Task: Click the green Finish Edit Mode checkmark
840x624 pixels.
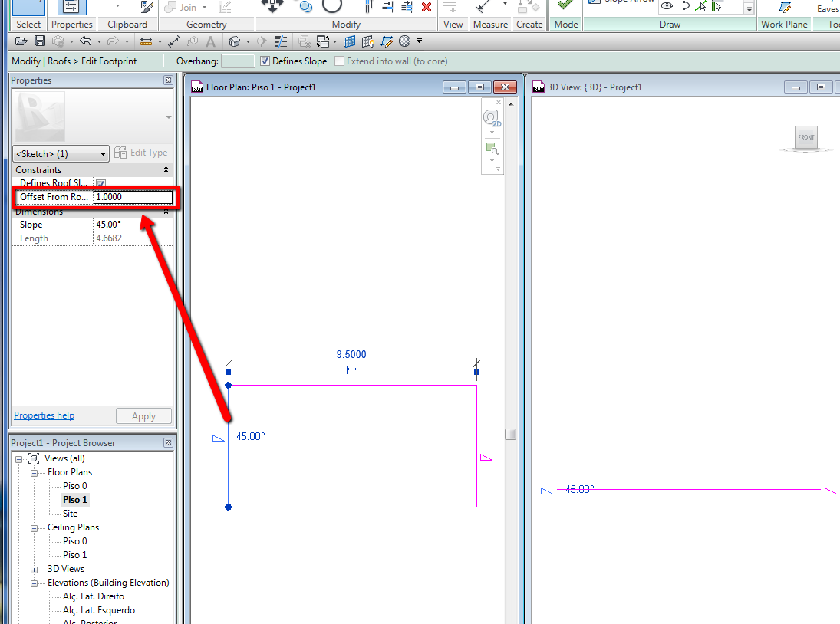Action: [565, 6]
